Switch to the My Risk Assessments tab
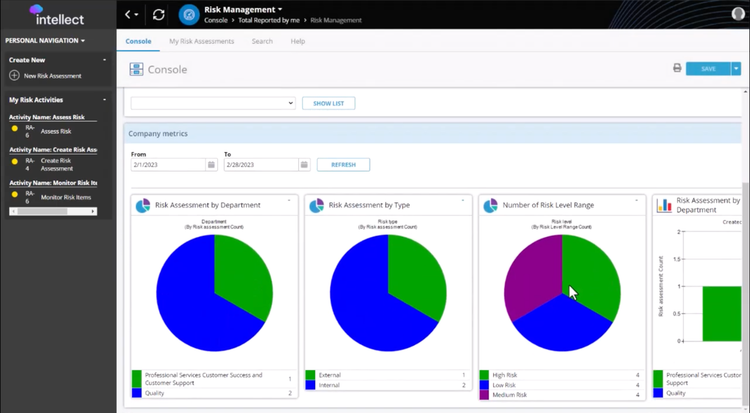This screenshot has width=750, height=413. pos(201,41)
